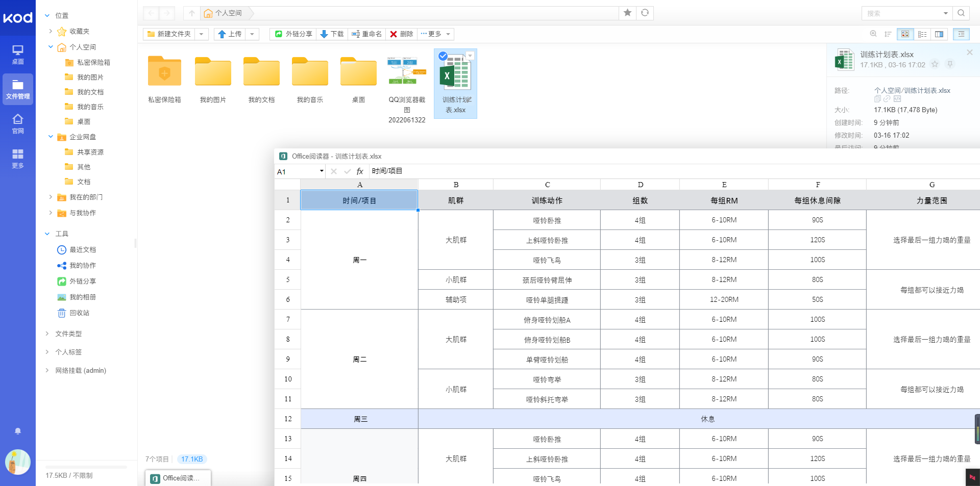The image size is (980, 486).
Task: Open the cell name box A1 dropdown
Action: (322, 171)
